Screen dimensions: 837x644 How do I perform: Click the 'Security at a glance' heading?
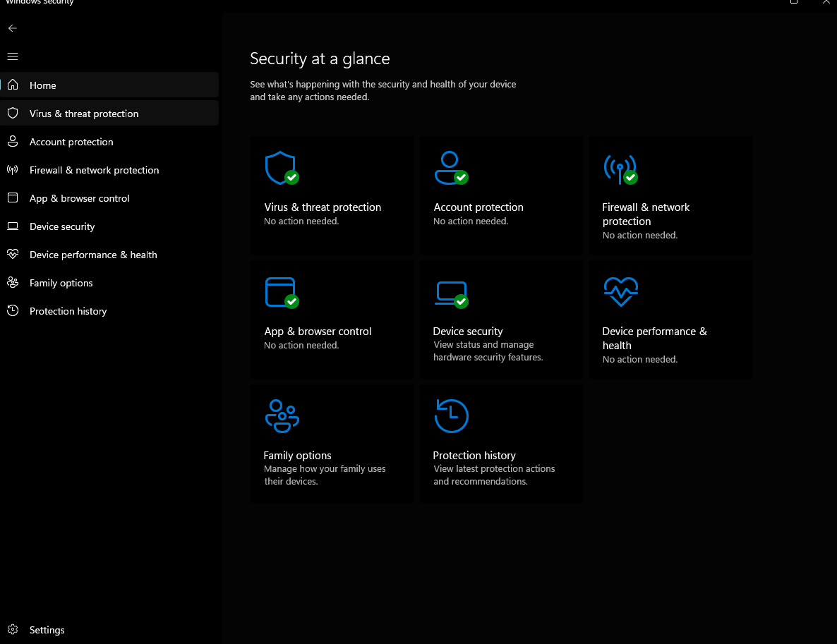tap(320, 58)
